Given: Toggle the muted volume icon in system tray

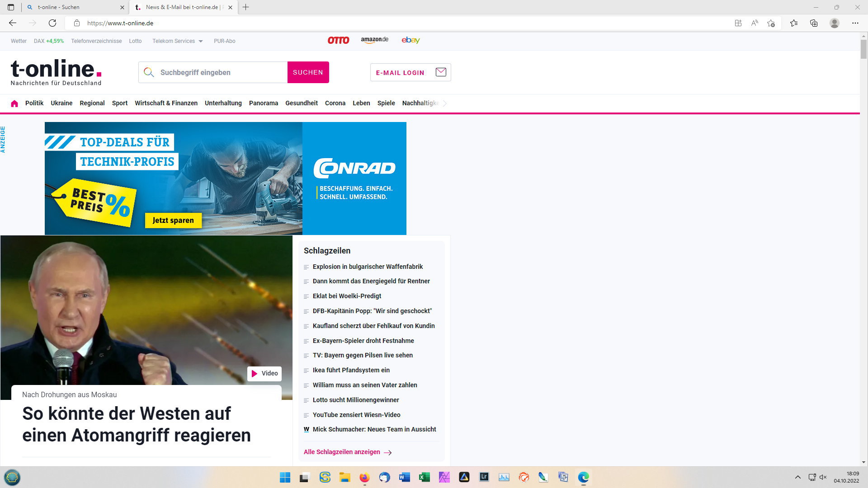Looking at the screenshot, I should click(x=823, y=477).
